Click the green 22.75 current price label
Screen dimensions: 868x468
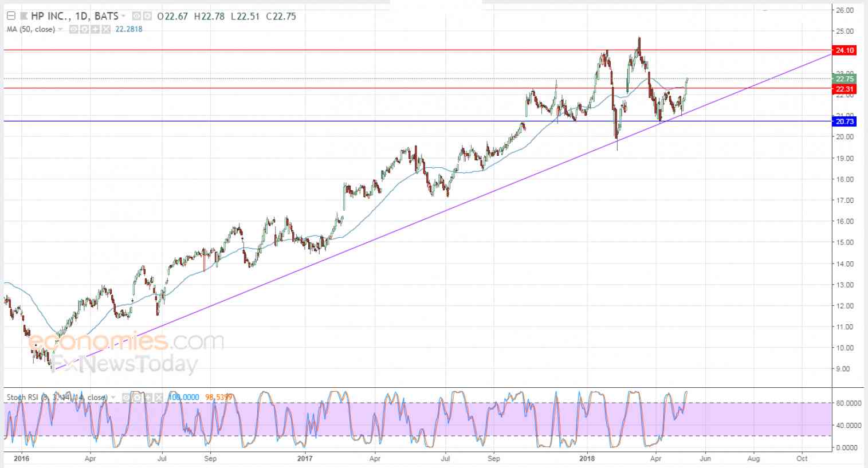pos(845,79)
